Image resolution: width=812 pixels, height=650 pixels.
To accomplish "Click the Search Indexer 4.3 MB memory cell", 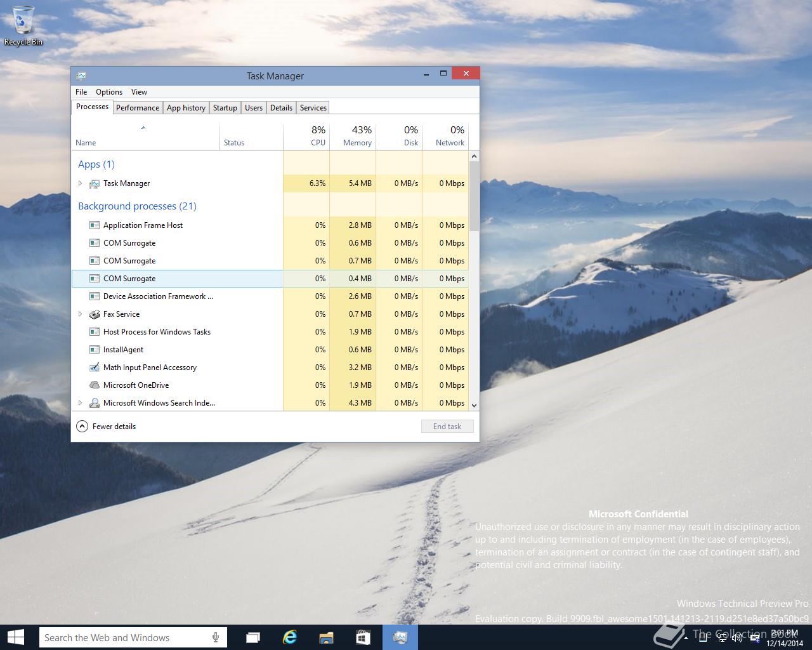I will [x=353, y=403].
